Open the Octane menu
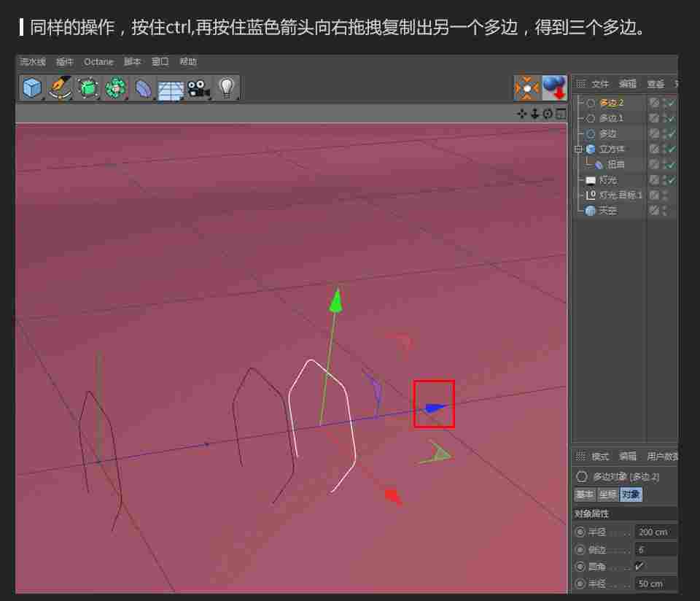Viewport: 700px width, 601px height. click(98, 62)
